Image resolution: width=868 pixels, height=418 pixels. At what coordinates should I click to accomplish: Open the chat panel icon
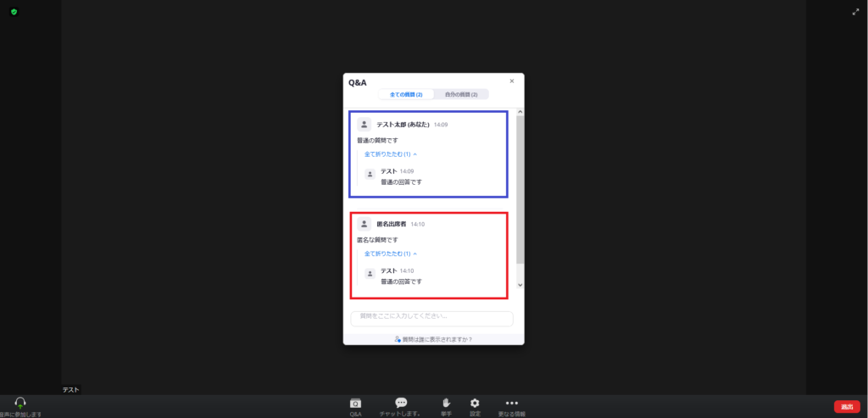tap(401, 404)
